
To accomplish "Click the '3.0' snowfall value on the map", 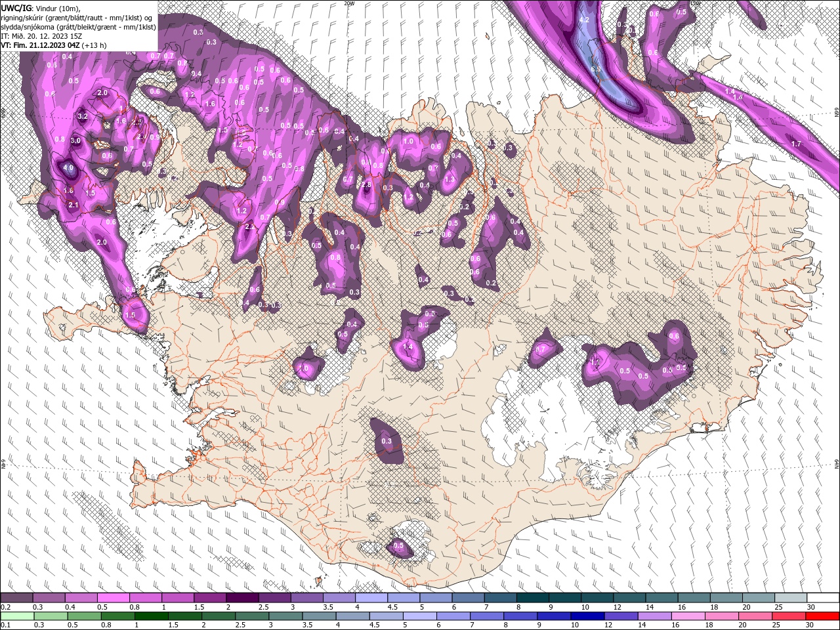I will 75,140.
